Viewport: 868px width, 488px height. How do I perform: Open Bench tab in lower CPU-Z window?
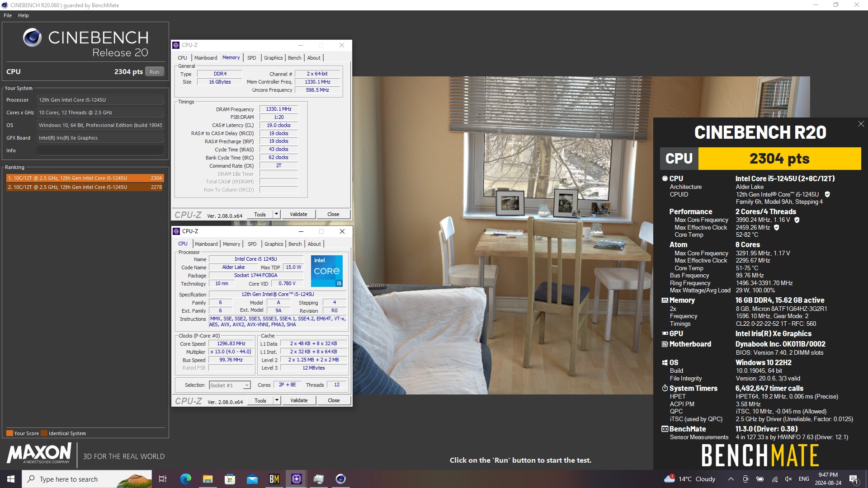tap(295, 244)
